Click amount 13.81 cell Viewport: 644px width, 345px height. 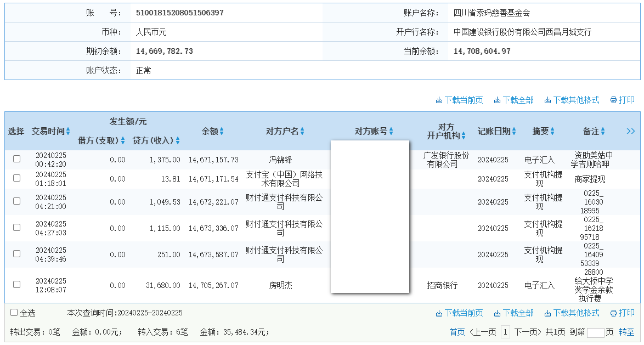coord(171,179)
